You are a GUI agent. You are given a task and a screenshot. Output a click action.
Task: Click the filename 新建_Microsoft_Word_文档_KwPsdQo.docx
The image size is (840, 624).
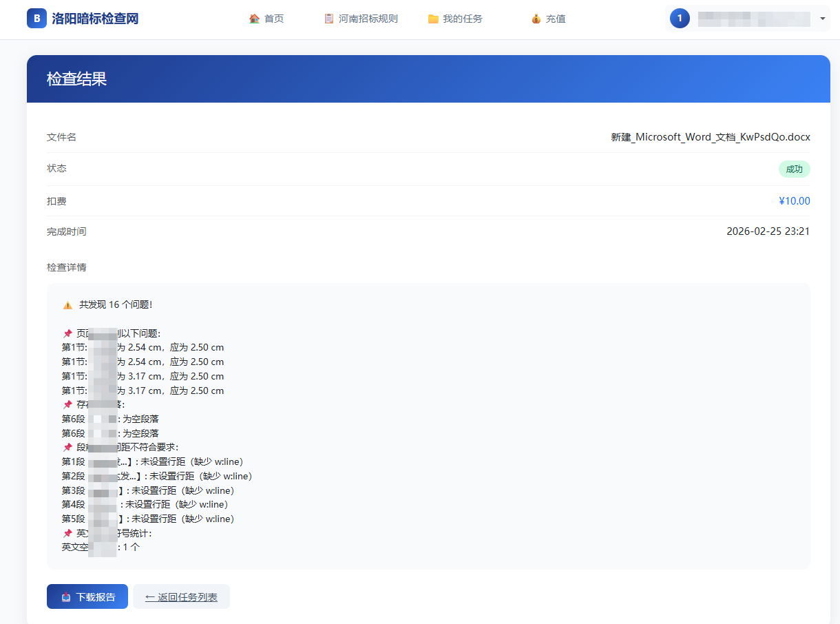tap(711, 137)
